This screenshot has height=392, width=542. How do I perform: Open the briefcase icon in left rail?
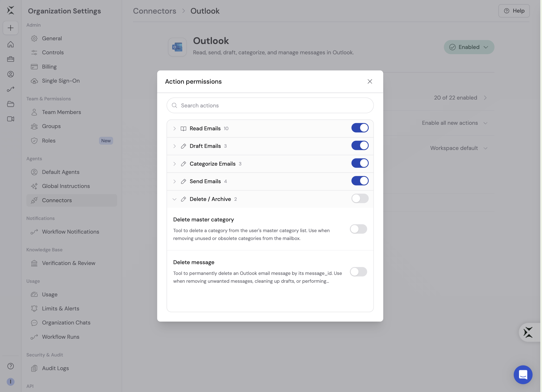(11, 59)
